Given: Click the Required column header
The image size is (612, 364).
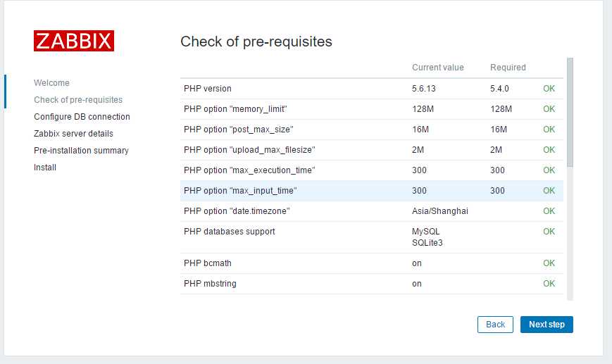Looking at the screenshot, I should [x=508, y=68].
